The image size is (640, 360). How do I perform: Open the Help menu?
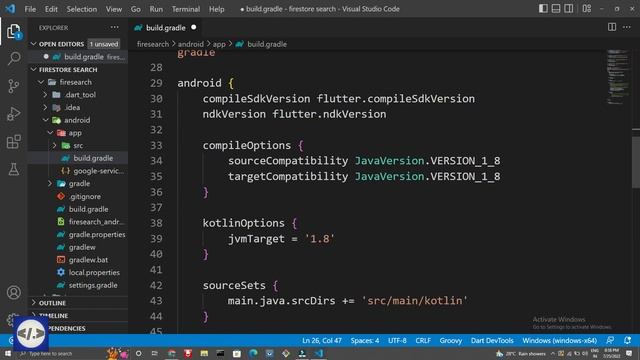(216, 9)
